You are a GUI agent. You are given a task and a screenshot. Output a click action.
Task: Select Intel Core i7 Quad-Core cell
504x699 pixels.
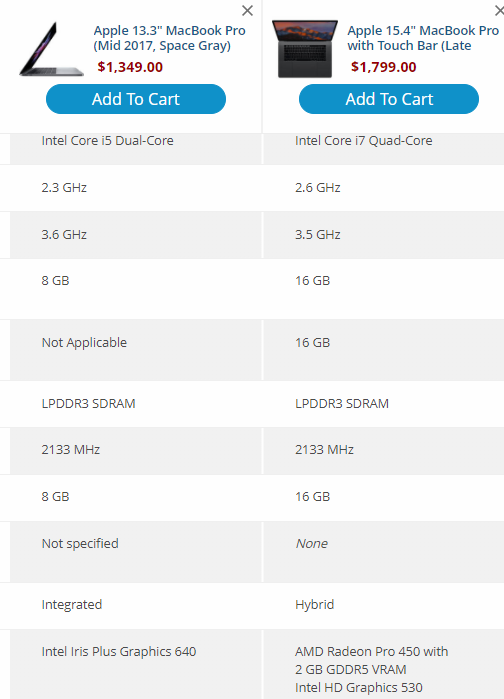tap(384, 148)
